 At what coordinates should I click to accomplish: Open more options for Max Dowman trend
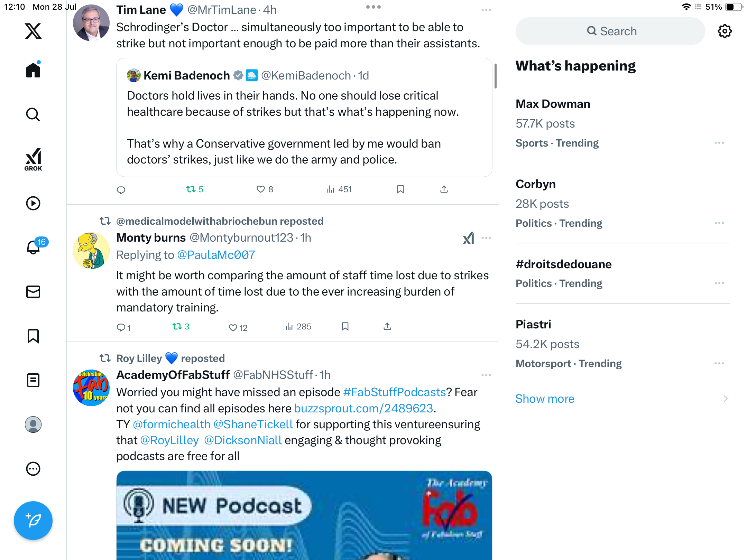(x=719, y=143)
